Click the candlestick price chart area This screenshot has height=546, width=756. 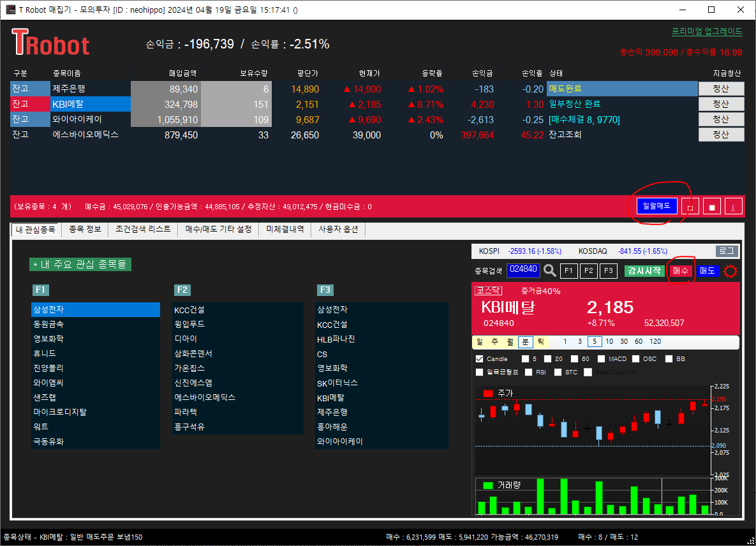click(x=593, y=430)
